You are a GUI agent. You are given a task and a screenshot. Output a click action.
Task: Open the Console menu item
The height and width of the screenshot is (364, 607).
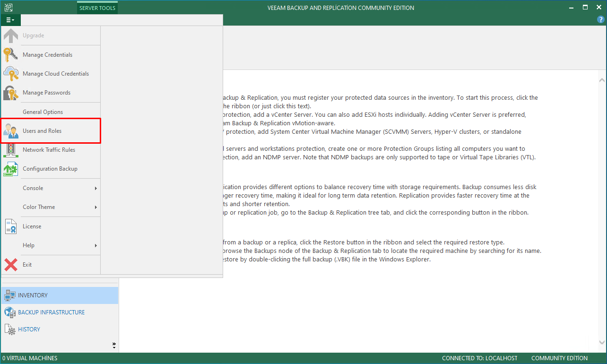pyautogui.click(x=51, y=188)
